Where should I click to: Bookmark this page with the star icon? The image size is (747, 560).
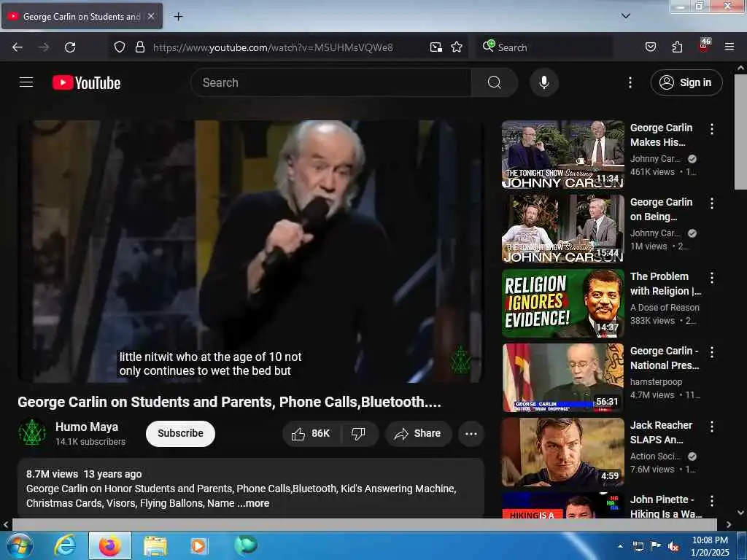pos(457,47)
